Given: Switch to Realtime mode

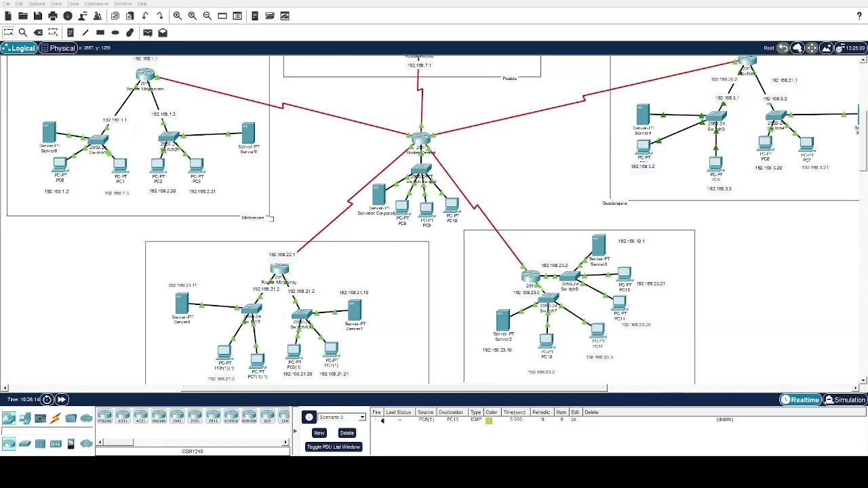Looking at the screenshot, I should (x=800, y=400).
